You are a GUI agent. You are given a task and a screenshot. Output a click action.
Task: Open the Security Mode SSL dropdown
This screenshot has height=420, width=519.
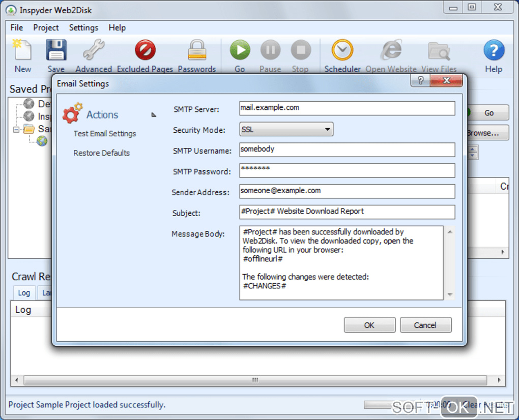(286, 129)
